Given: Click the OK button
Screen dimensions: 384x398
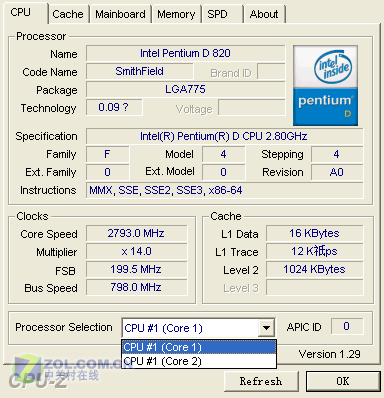Looking at the screenshot, I should point(343,381).
